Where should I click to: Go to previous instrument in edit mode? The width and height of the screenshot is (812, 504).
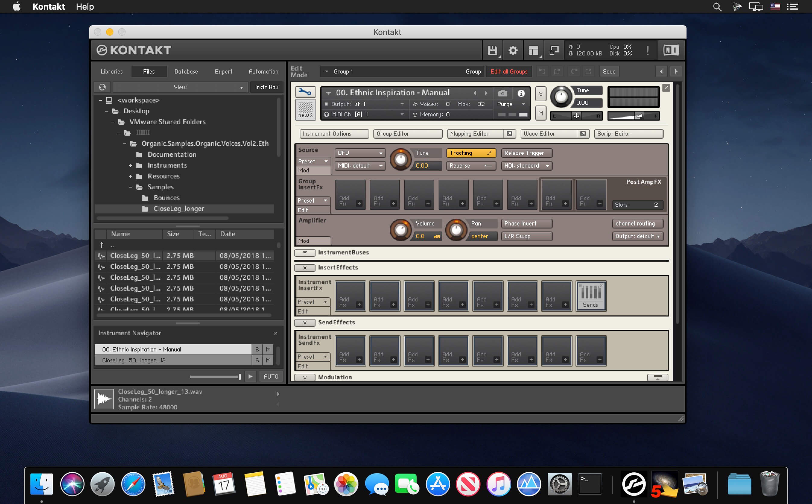coord(661,71)
